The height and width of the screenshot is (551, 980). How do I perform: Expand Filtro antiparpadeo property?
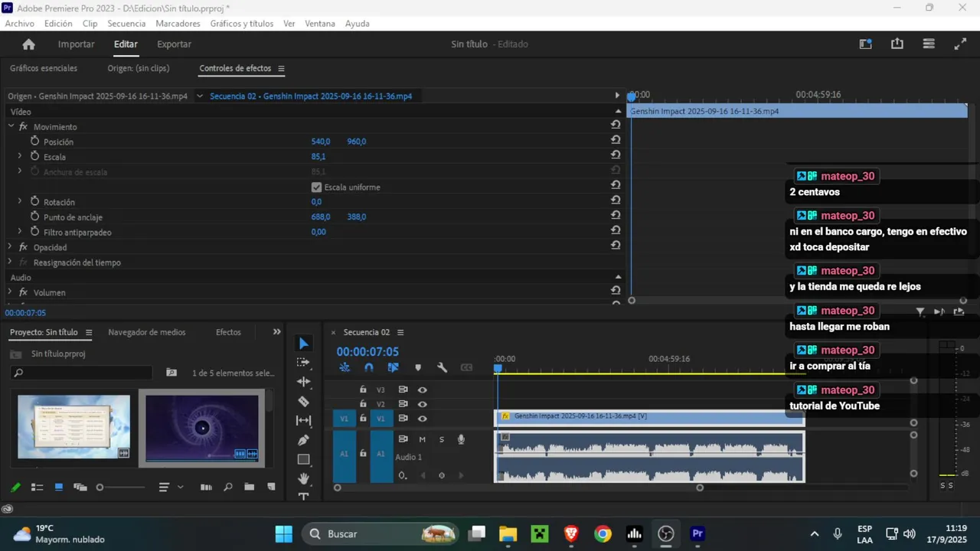[x=20, y=231]
